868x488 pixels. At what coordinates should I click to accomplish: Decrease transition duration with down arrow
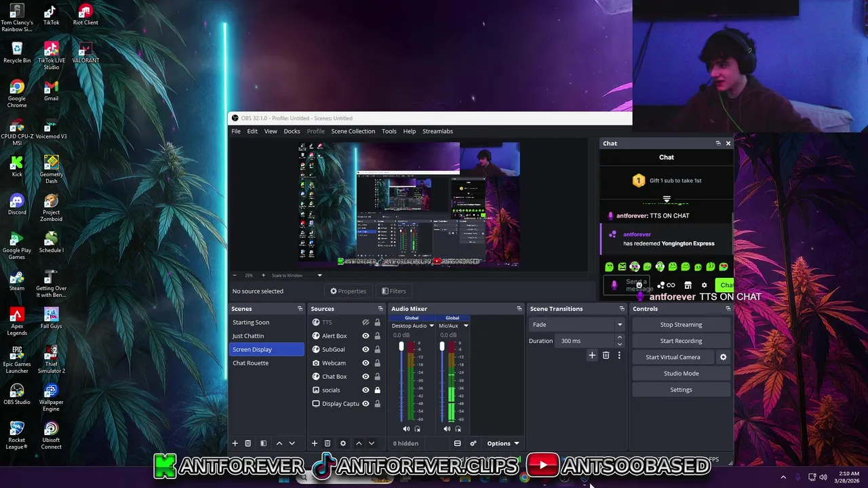(619, 344)
